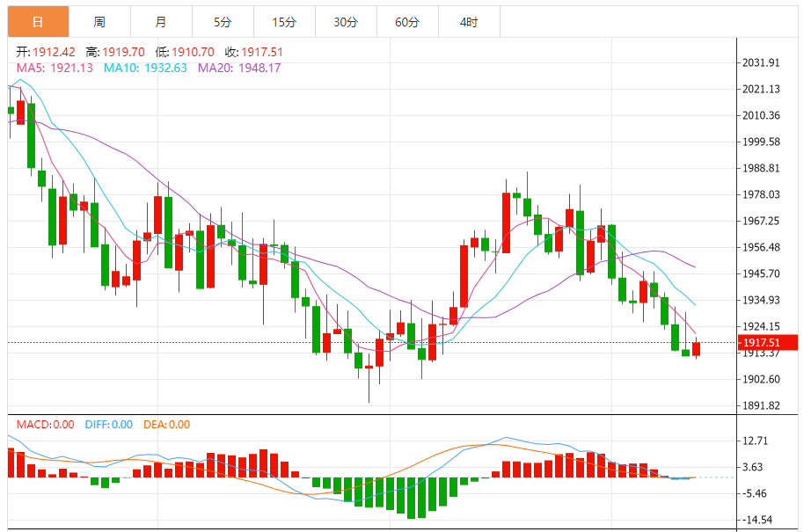
Task: Click the deepest green MACD histogram bar
Action: (411, 498)
